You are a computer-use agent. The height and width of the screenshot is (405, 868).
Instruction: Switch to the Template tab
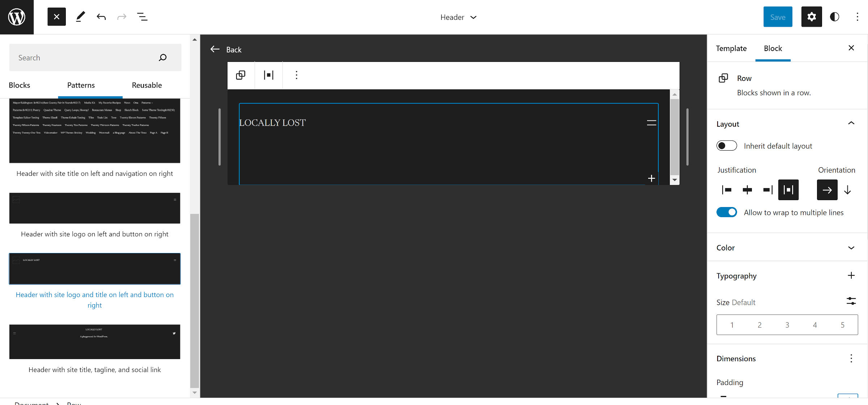pyautogui.click(x=731, y=48)
